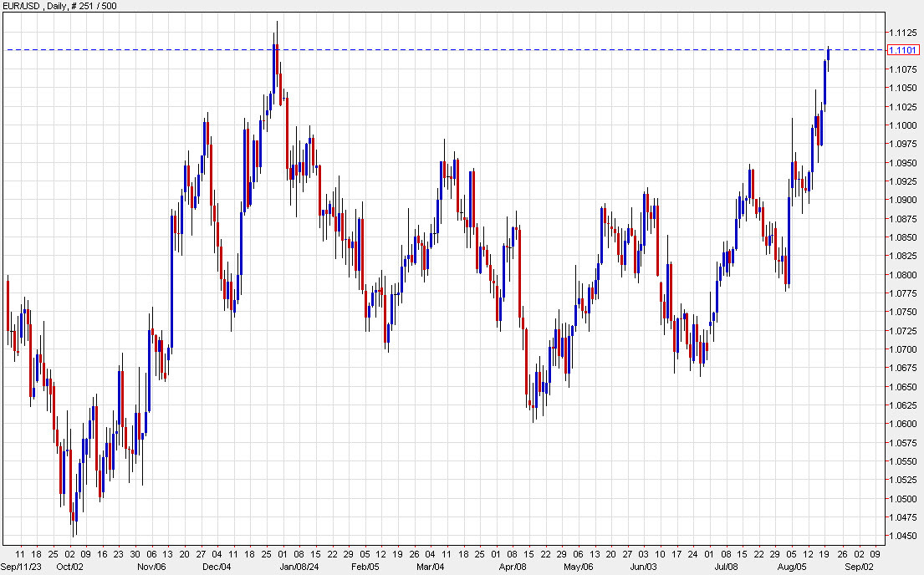Select the Sep/11/23 date axis label
The height and width of the screenshot is (575, 924).
coord(23,565)
